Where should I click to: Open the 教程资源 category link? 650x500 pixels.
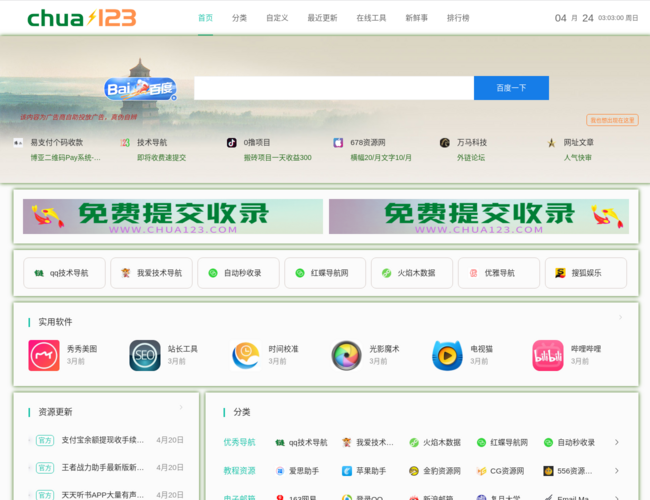[x=239, y=471]
